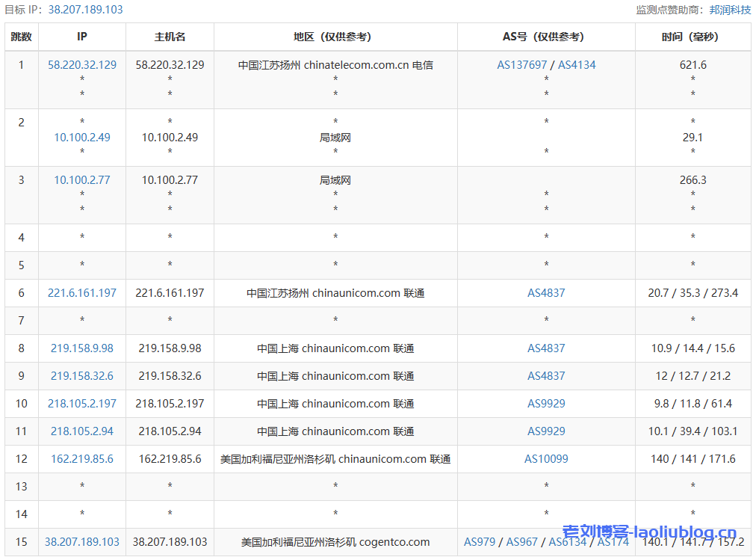
Task: Select region text 美国加利福尼亚州洛杉矶 cogentco.com
Action: pos(335,541)
